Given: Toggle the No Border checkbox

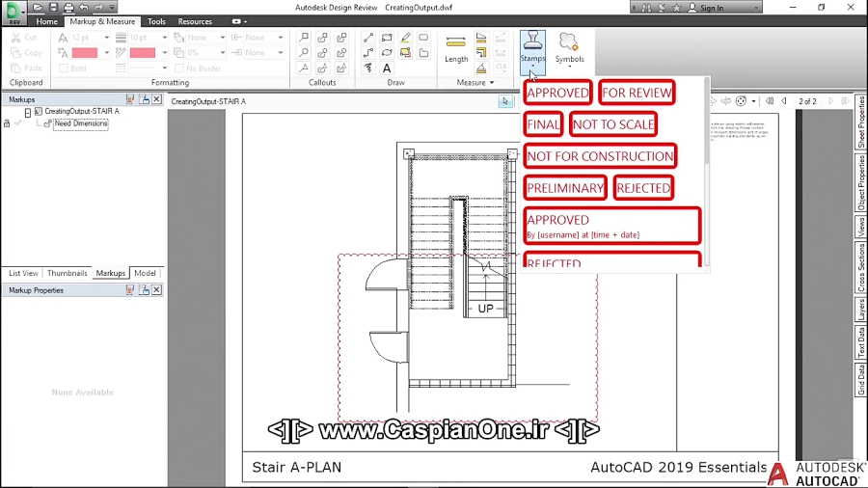Looking at the screenshot, I should 178,68.
